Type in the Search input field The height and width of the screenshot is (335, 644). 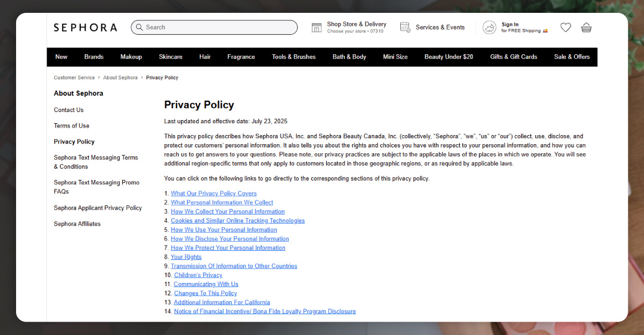pos(220,27)
